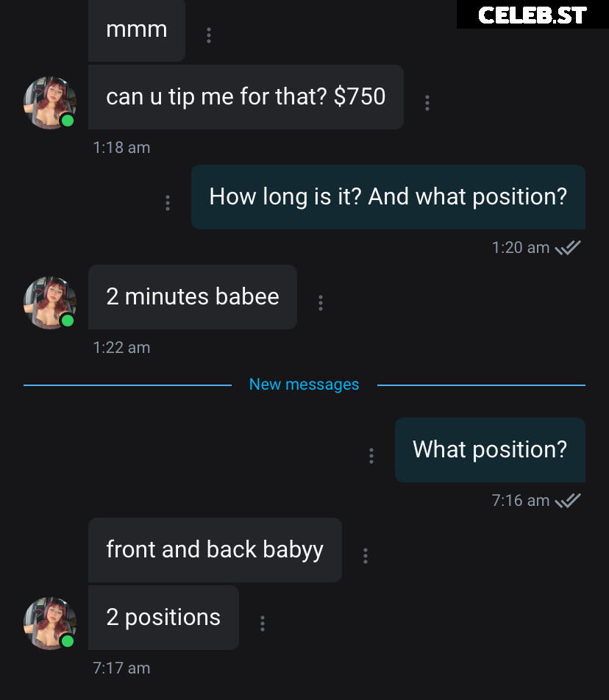Viewport: 609px width, 700px height.
Task: Select the 'can u tip me for that? $750' bubble
Action: [x=246, y=97]
